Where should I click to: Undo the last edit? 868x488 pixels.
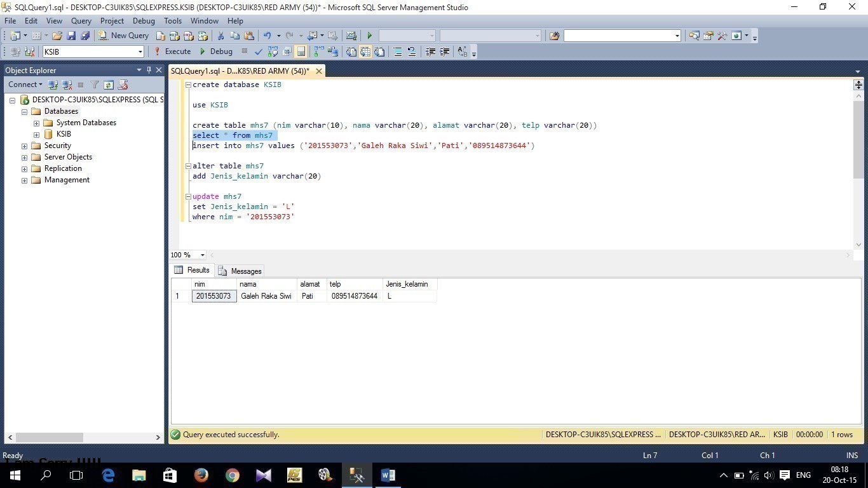tap(268, 36)
